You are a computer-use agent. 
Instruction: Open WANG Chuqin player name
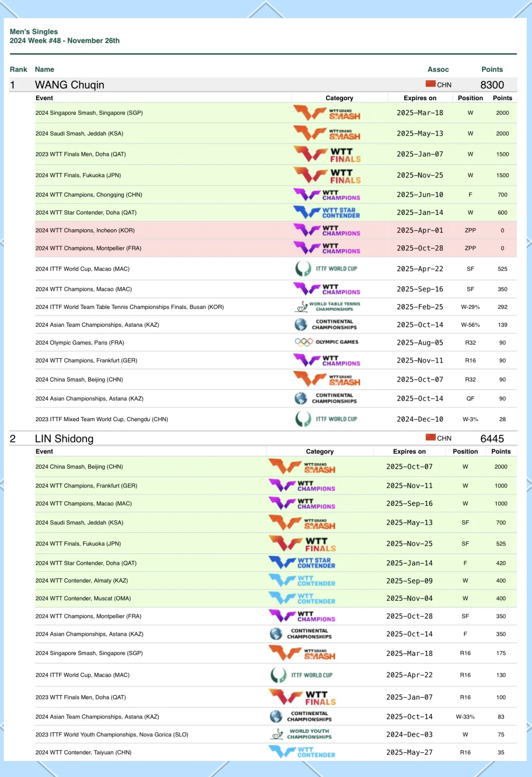coord(69,85)
